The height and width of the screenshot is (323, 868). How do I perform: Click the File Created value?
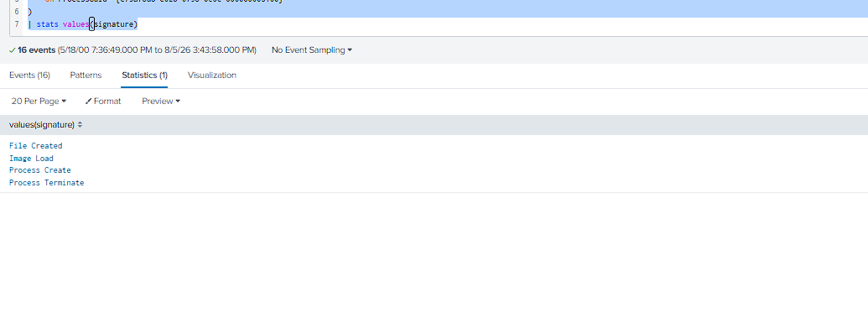coord(36,146)
